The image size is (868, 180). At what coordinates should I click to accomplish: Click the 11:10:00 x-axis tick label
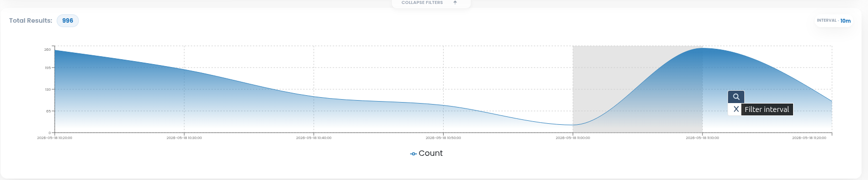click(702, 138)
